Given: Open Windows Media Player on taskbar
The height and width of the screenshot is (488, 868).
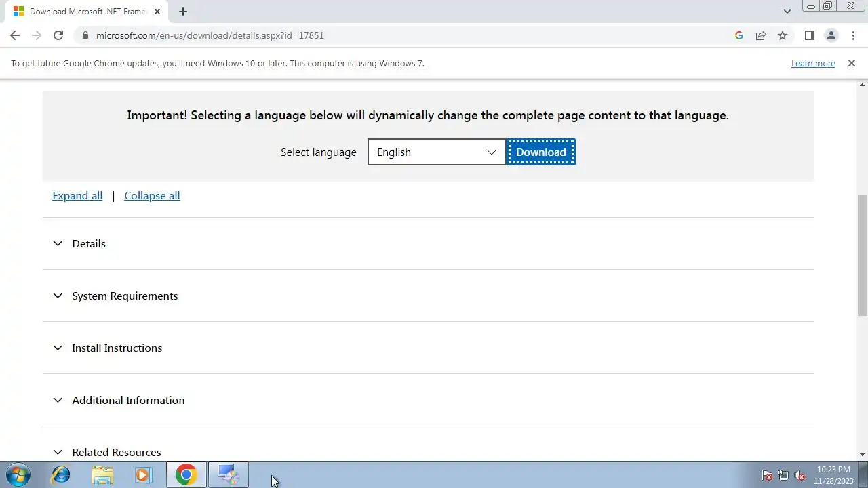Looking at the screenshot, I should point(143,474).
